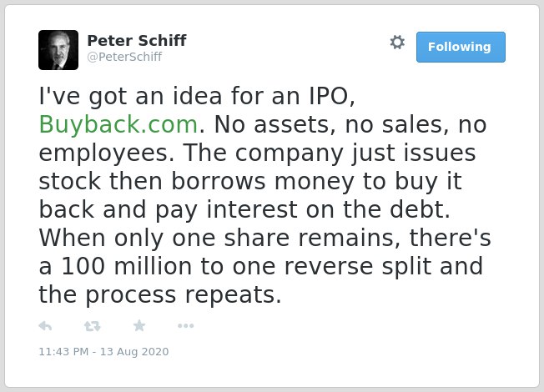Open the Buyback.com link
Viewport: 544px width, 392px height.
pos(118,124)
